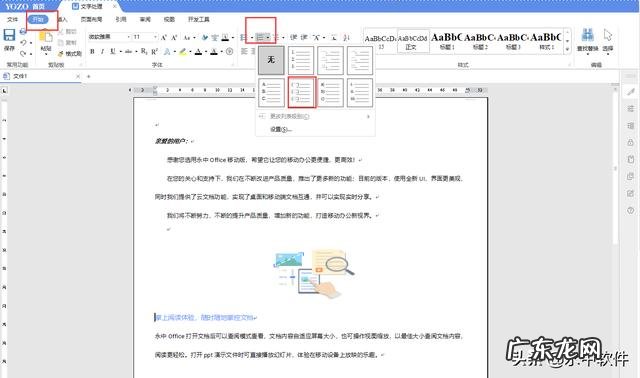
Task: Select 无 (none) numbering thumbnail
Action: 271,60
